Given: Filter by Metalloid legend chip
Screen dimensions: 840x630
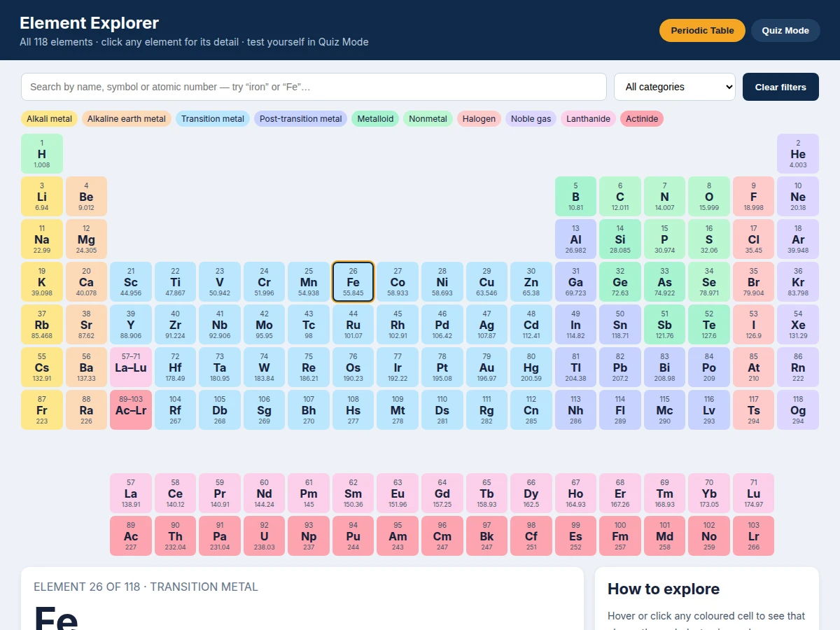Looking at the screenshot, I should pos(375,119).
